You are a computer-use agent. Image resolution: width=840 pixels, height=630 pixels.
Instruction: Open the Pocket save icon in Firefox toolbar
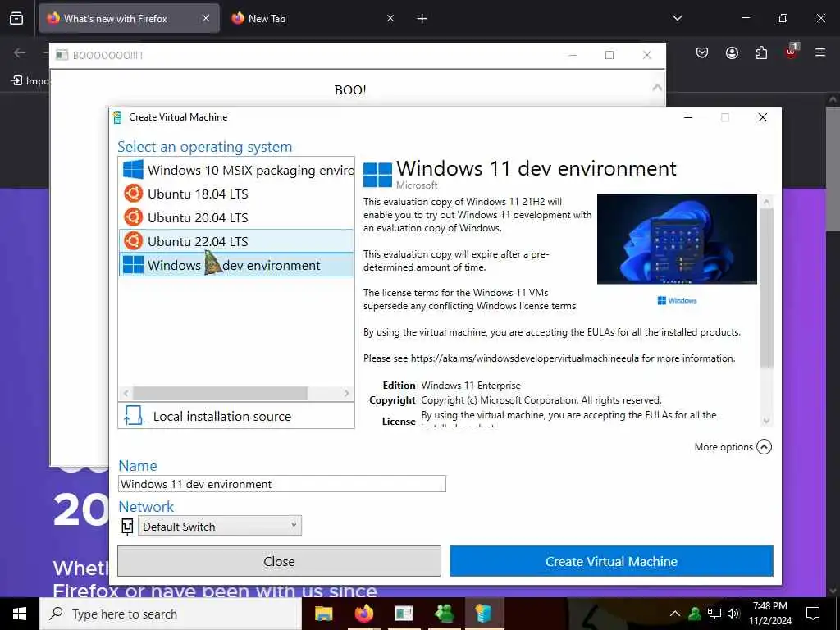coord(702,52)
